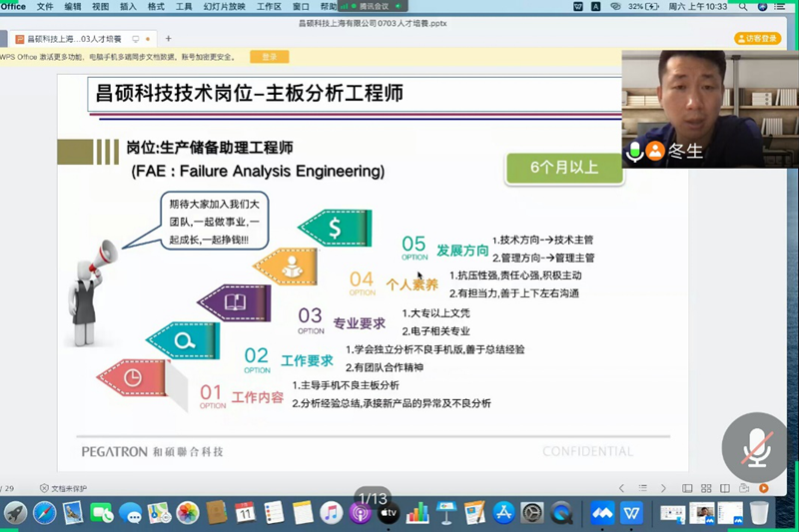The height and width of the screenshot is (532, 799).
Task: Add a new tab with plus button
Action: pos(168,39)
